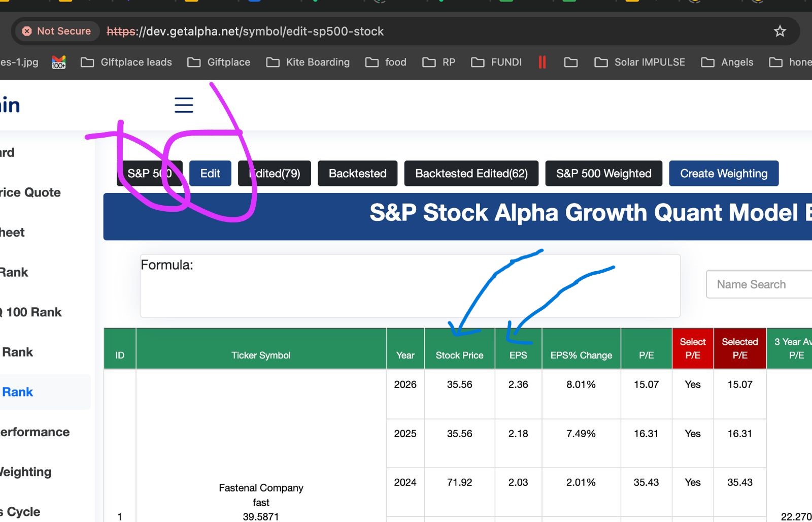The width and height of the screenshot is (812, 522).
Task: Click the Create Weighting button
Action: (x=723, y=174)
